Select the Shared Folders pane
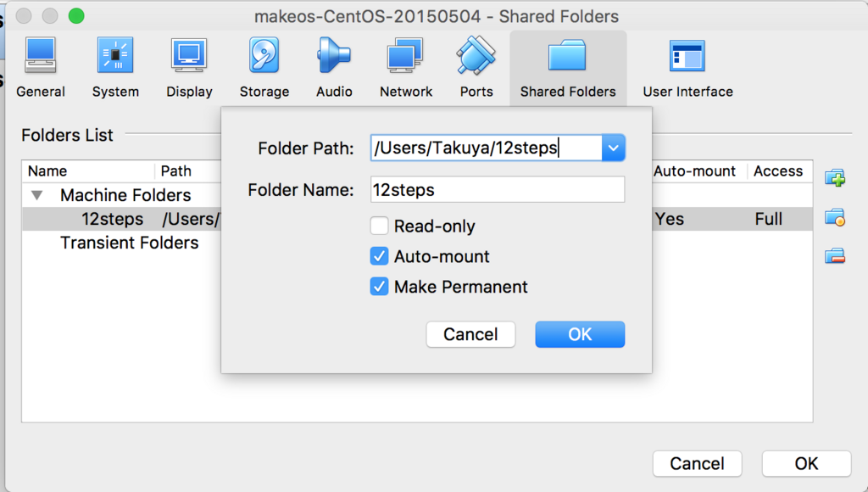This screenshot has height=492, width=868. [568, 68]
